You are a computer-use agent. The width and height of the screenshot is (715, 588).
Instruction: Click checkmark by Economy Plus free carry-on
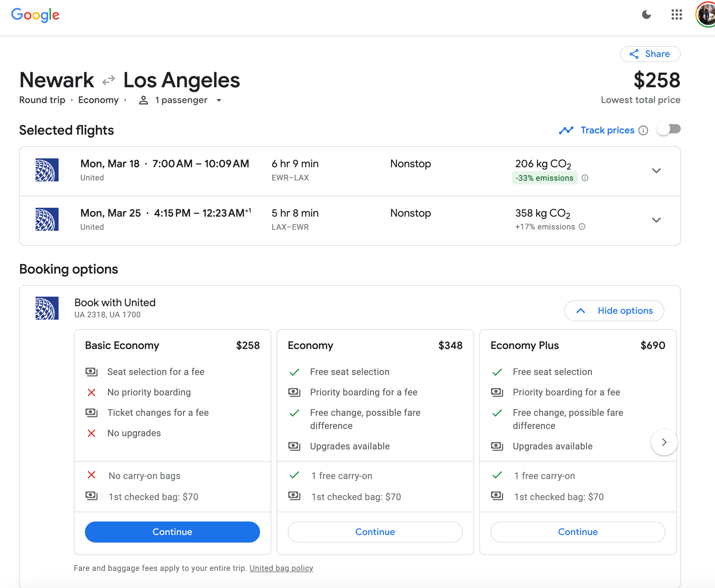(x=497, y=475)
